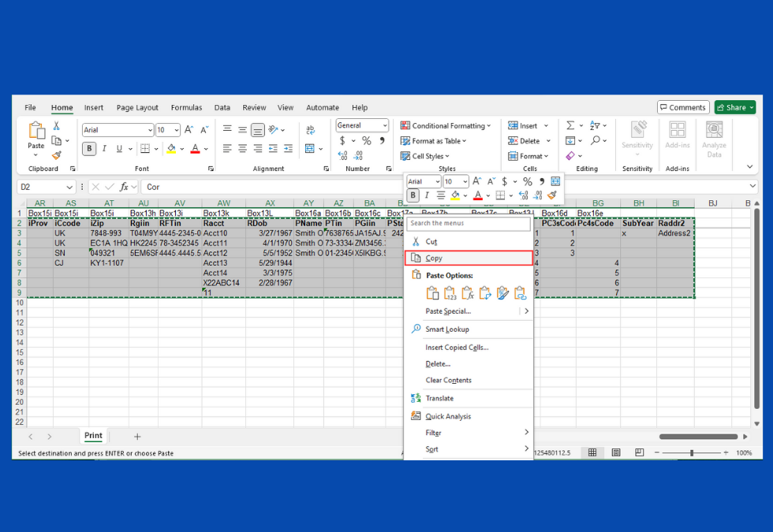The height and width of the screenshot is (532, 773).
Task: Open the Formulas ribbon tab
Action: click(186, 108)
